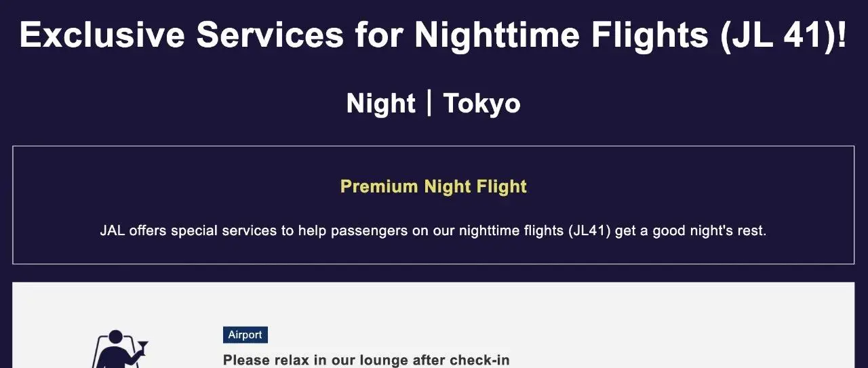This screenshot has width=868, height=368.
Task: Click the divider between Night and Tokyo
Action: (x=429, y=104)
